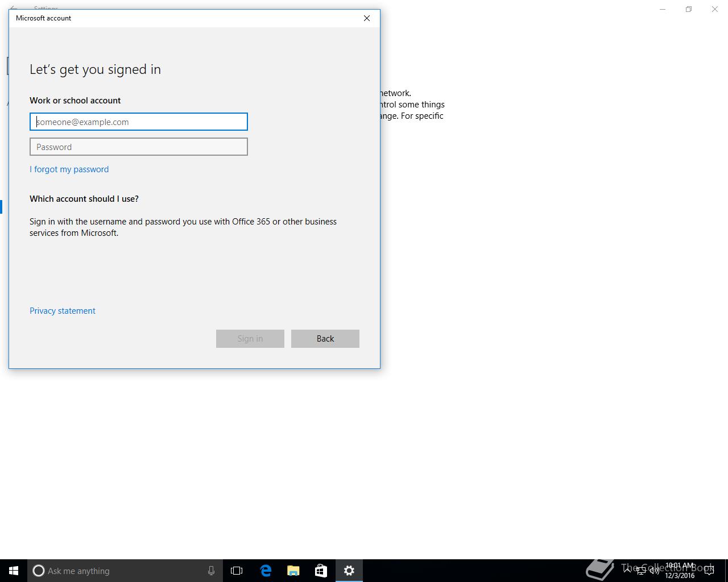Screen dimensions: 728x582
Task: Minimize the Settings window
Action: pyautogui.click(x=663, y=9)
